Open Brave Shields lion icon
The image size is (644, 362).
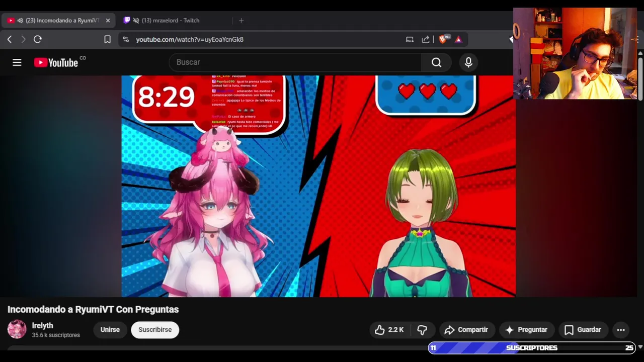pos(443,39)
